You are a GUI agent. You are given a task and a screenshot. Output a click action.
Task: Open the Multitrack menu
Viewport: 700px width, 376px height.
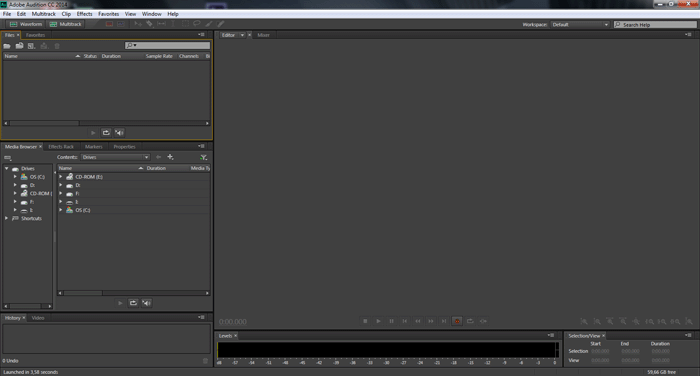pyautogui.click(x=44, y=14)
